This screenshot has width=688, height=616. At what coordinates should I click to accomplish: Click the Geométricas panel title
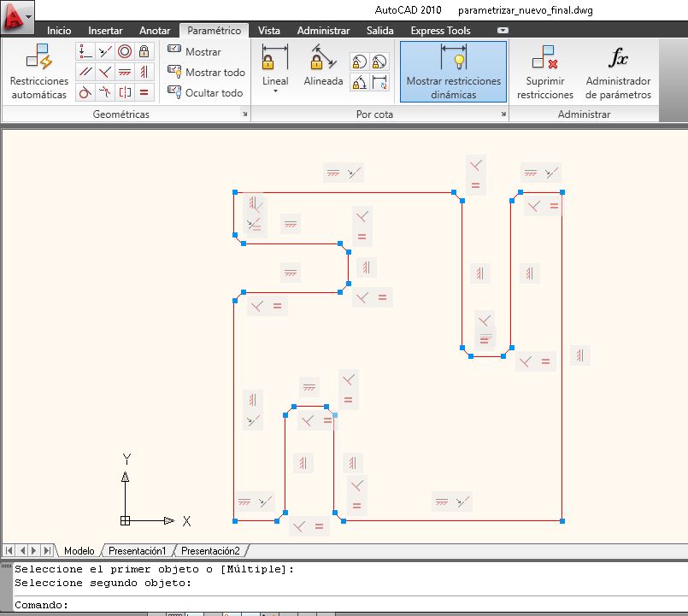(121, 114)
